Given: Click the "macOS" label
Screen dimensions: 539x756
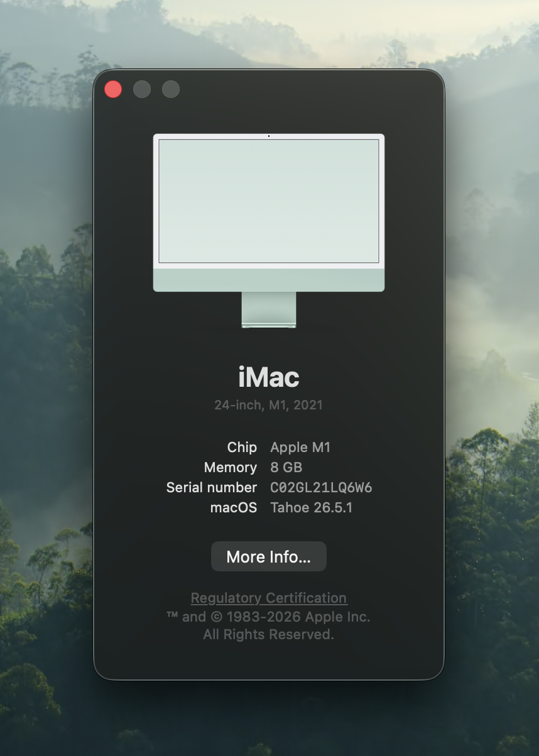Looking at the screenshot, I should tap(234, 507).
